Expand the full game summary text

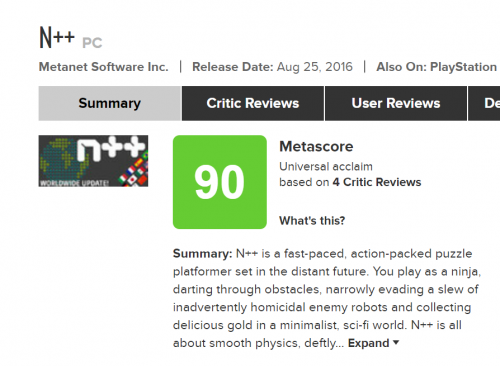click(x=369, y=343)
